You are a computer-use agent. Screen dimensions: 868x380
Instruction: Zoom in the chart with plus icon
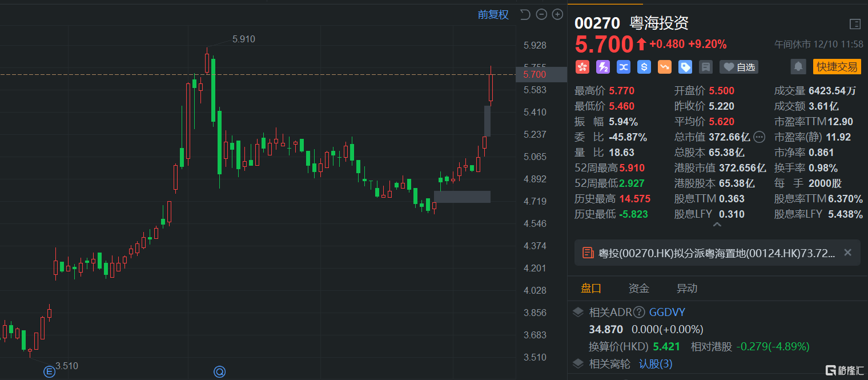pyautogui.click(x=557, y=15)
